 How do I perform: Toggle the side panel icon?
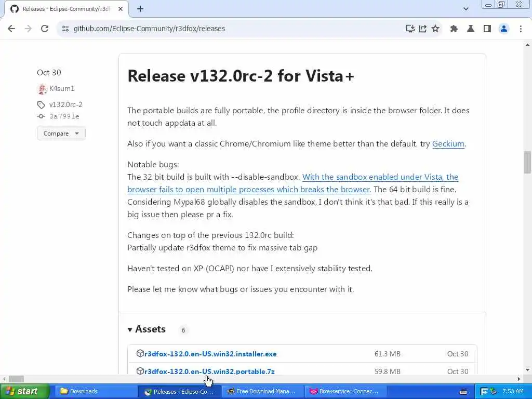pos(487,29)
